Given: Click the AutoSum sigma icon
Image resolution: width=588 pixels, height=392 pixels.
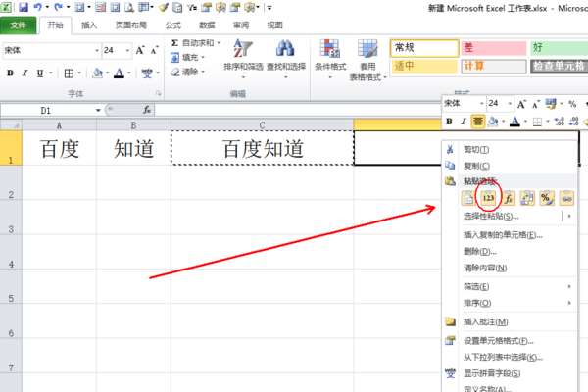Looking at the screenshot, I should point(174,43).
